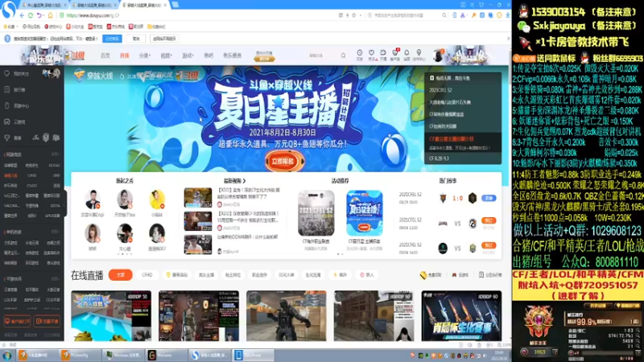Screen dimensions: 644x362
Task: Click the browser search magnifier icon
Action: coord(444,15)
